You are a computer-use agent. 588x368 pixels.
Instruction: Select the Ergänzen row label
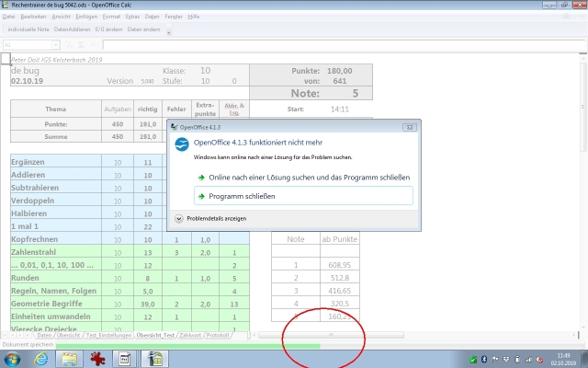(56, 162)
